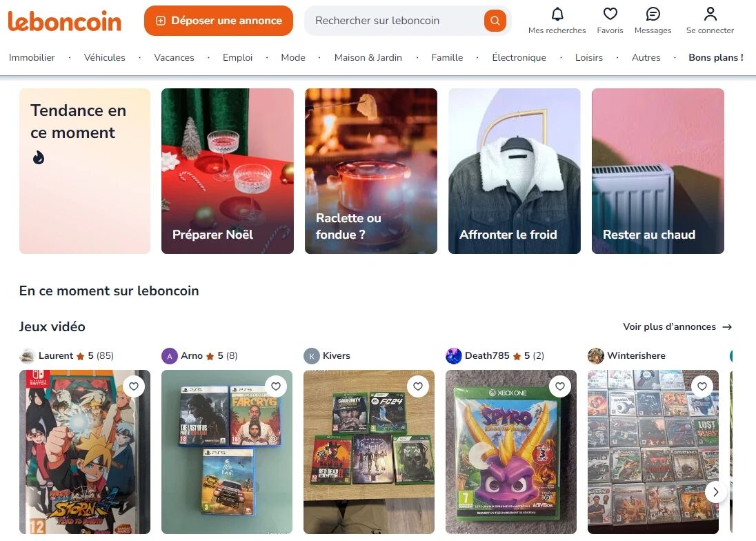Viewport: 756px width, 541px height.
Task: Open the Préparer Noël trend card
Action: click(x=228, y=171)
